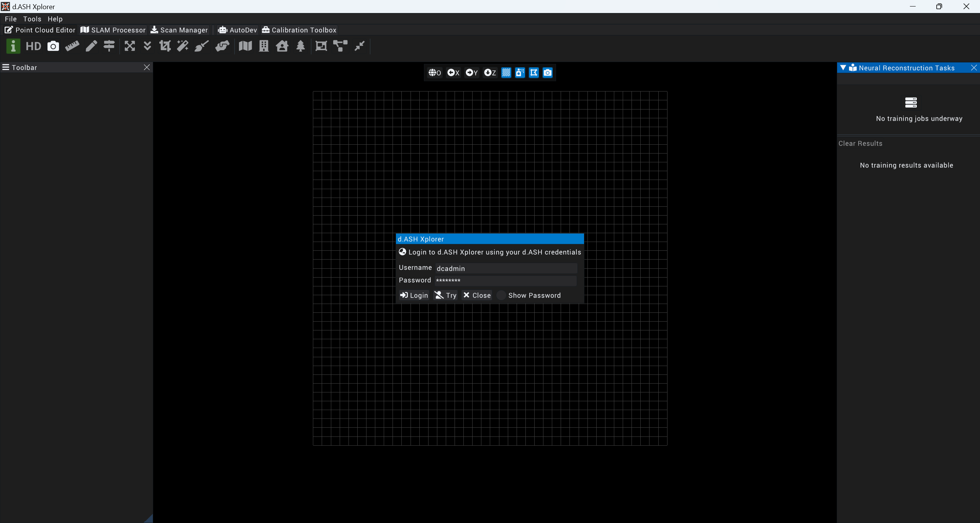Switch to Point Cloud Editor tab

[40, 30]
